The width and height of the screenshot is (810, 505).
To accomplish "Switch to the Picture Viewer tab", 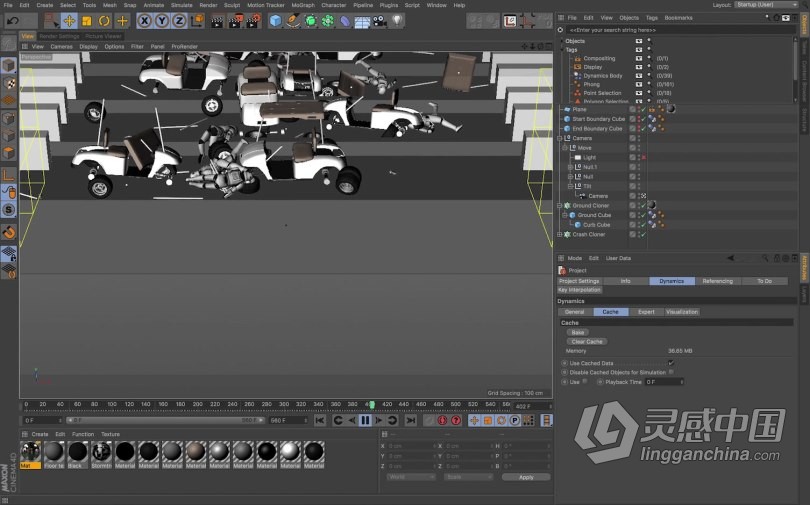I will [x=103, y=36].
